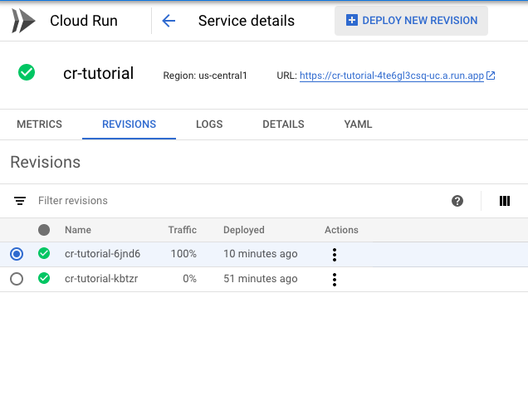Select cr-tutorial-kbtzr revision radio button

(x=17, y=279)
